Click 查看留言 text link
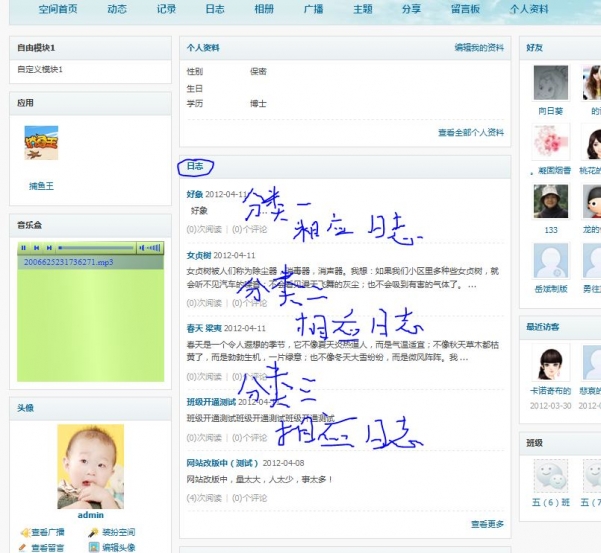 [x=48, y=548]
